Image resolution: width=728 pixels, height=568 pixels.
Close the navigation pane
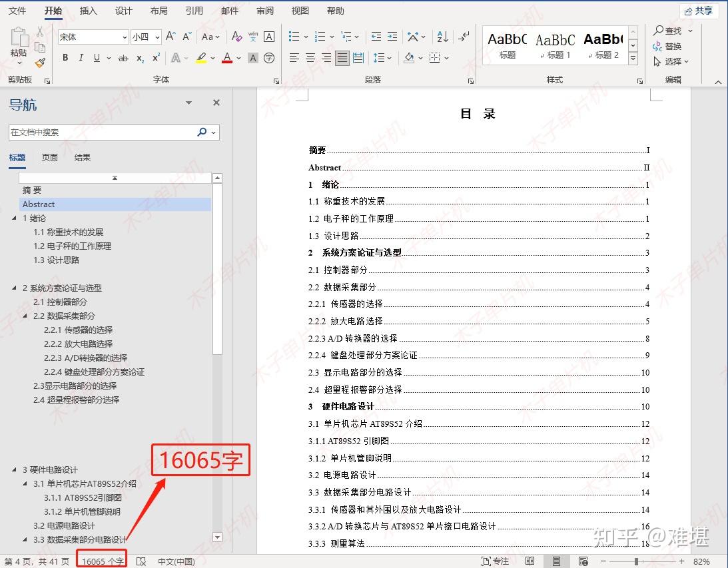[x=216, y=103]
